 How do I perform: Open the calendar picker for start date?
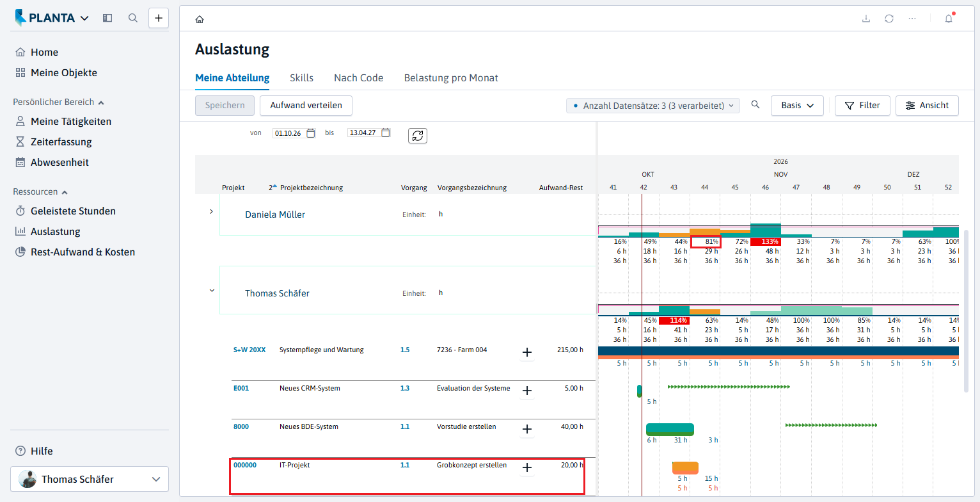311,133
